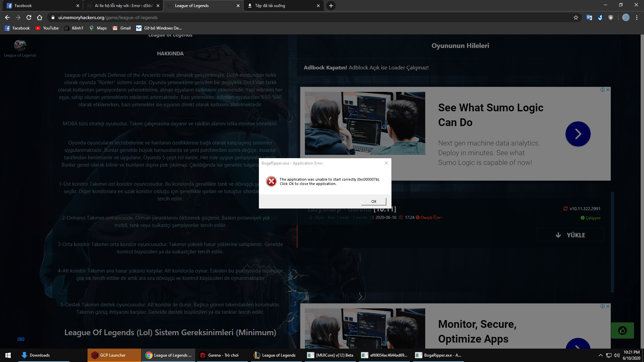644x362 pixels.
Task: Open the Downloads taskbar item
Action: tap(44, 355)
